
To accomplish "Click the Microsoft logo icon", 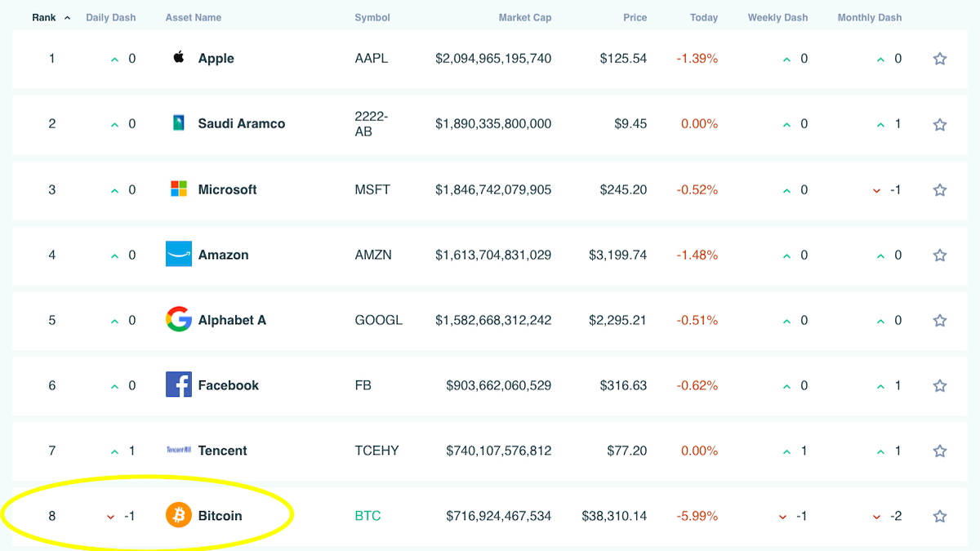I will 179,189.
